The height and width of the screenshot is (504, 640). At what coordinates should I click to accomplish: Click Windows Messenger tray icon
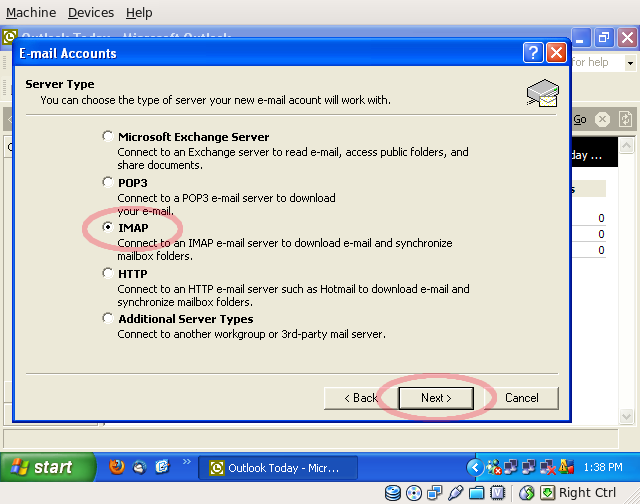tap(494, 467)
